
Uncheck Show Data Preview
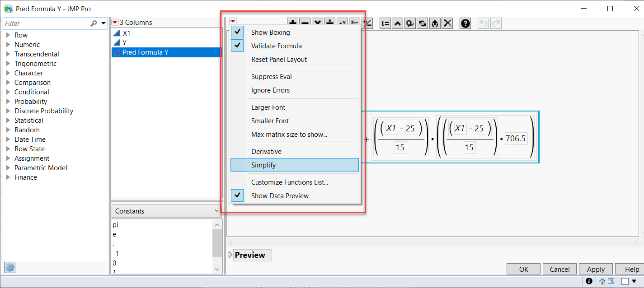pos(237,195)
